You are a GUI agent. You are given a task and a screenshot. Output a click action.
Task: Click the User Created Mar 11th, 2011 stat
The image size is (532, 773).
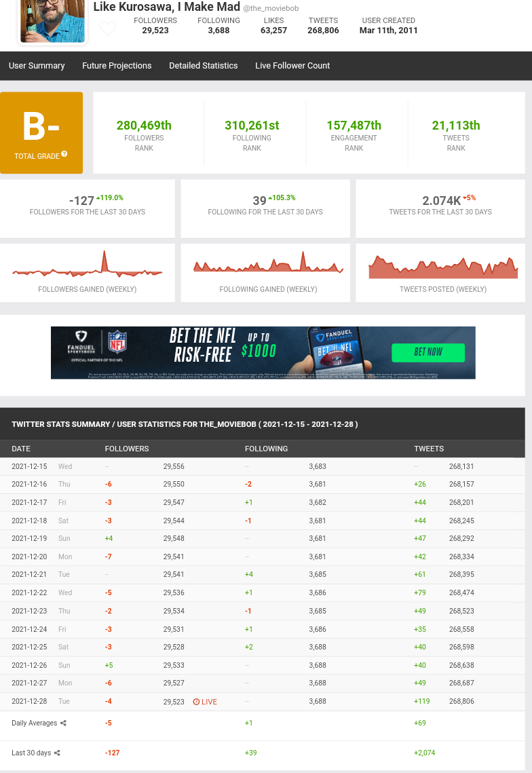coord(389,25)
